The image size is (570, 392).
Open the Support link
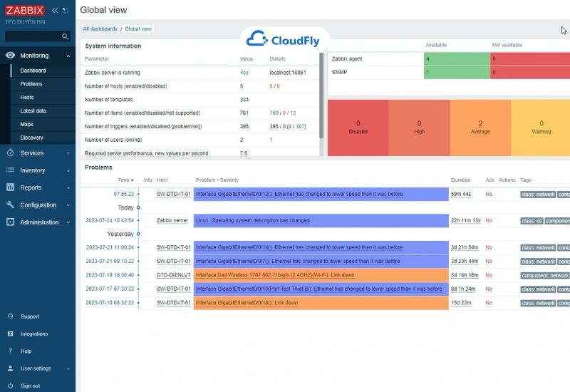coord(30,316)
